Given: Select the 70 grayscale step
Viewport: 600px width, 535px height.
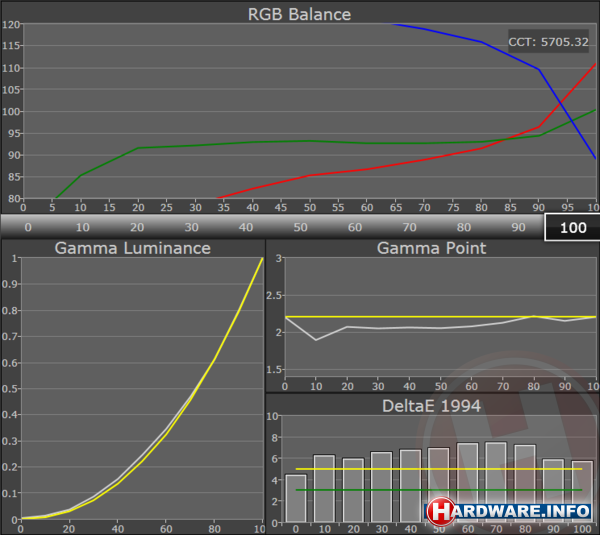Looking at the screenshot, I should coord(408,227).
